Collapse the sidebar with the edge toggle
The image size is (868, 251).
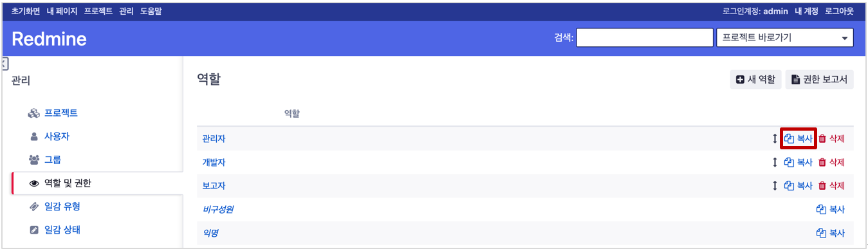5,64
